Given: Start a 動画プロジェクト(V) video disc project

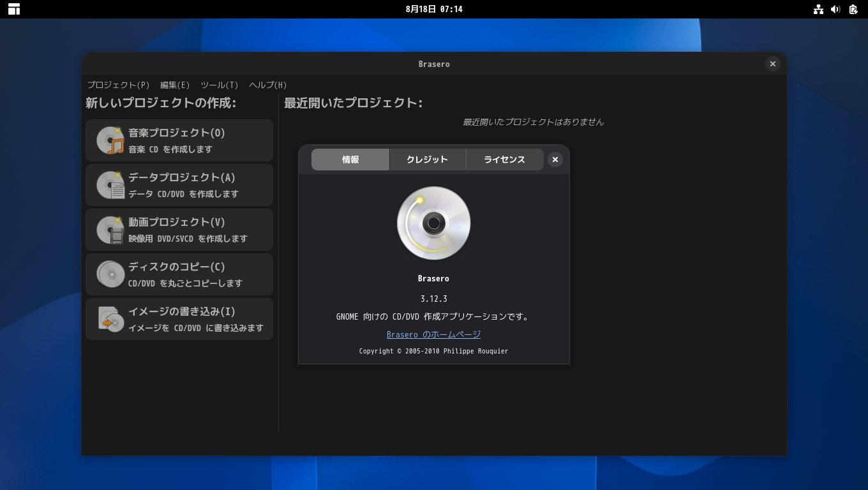Looking at the screenshot, I should [179, 230].
